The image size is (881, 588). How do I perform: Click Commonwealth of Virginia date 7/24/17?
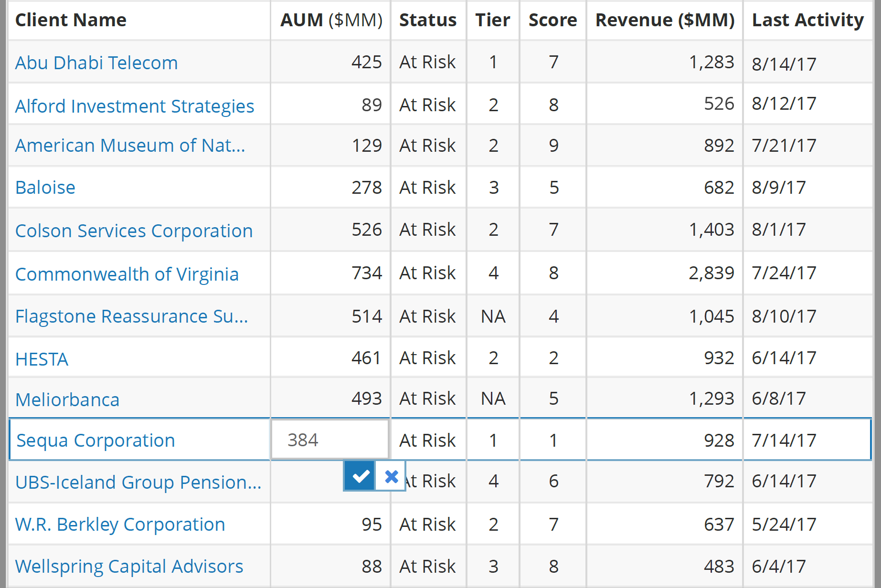coord(784,273)
